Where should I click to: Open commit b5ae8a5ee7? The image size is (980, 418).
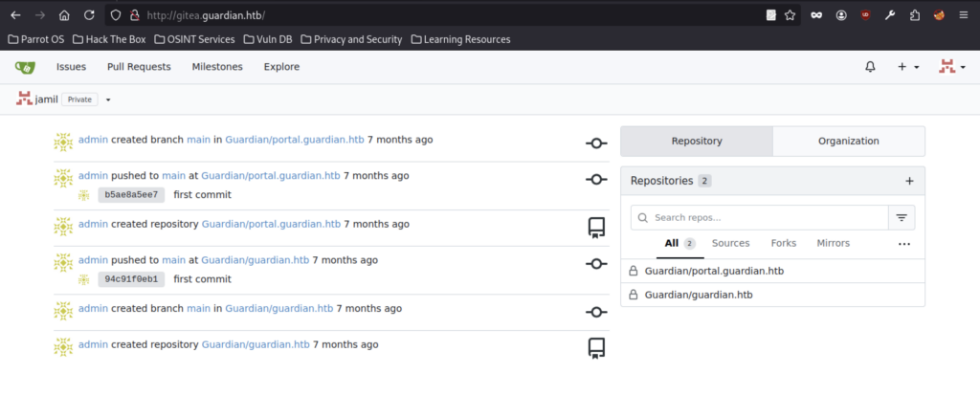(131, 195)
